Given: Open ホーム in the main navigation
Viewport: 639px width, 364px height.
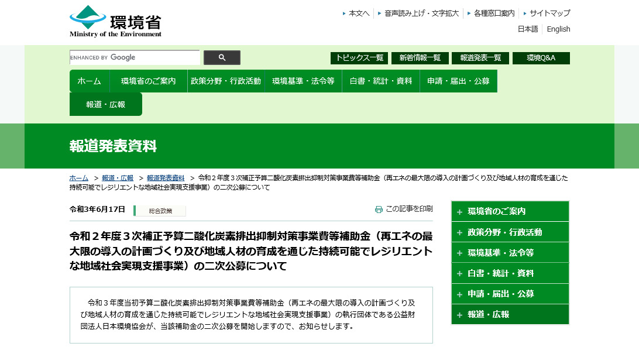Looking at the screenshot, I should click(89, 81).
